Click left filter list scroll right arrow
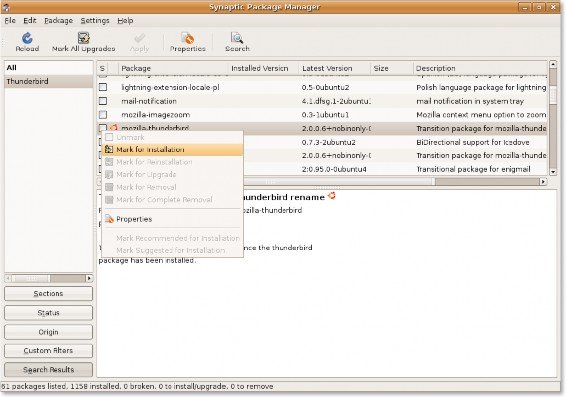The height and width of the screenshot is (397, 566). 89,278
